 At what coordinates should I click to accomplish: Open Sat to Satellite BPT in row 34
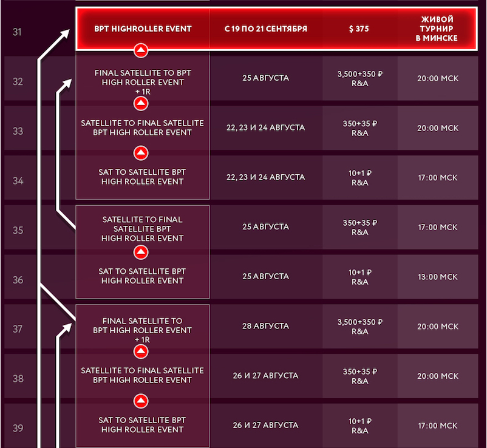(x=143, y=177)
